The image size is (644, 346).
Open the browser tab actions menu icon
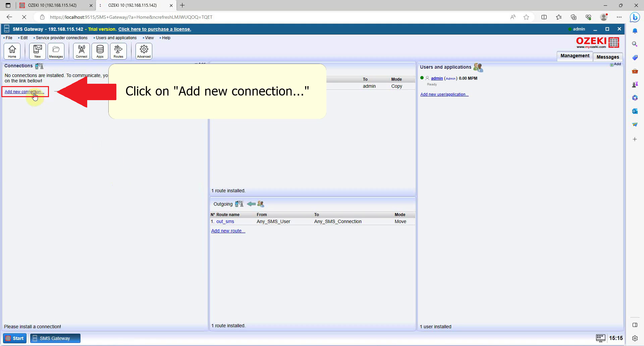8,5
